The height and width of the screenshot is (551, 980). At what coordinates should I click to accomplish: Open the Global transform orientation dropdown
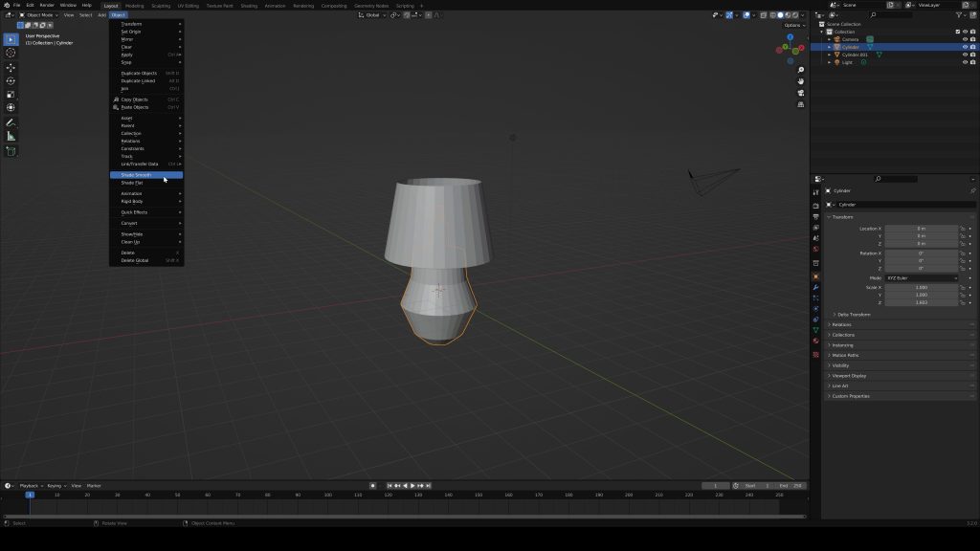click(x=373, y=14)
